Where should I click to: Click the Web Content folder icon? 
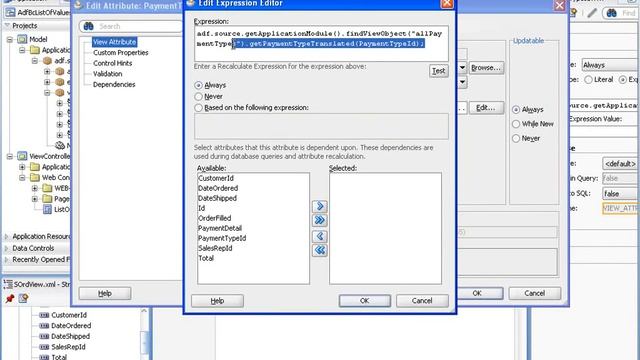click(35, 178)
